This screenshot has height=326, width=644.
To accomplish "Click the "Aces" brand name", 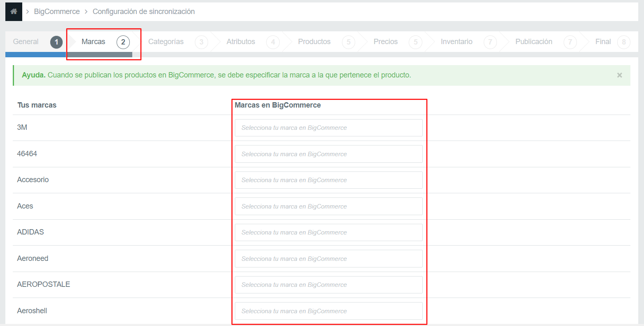I will [25, 206].
